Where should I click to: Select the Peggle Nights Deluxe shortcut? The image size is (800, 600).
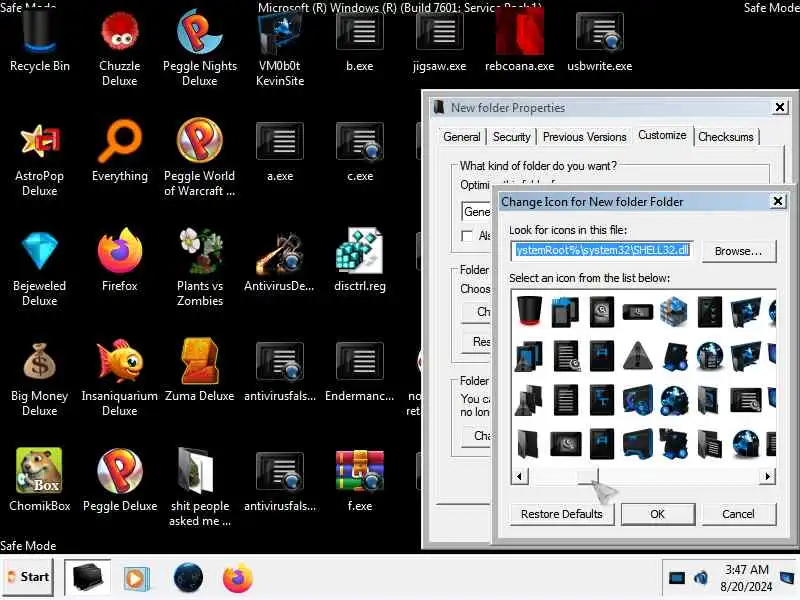(x=199, y=48)
